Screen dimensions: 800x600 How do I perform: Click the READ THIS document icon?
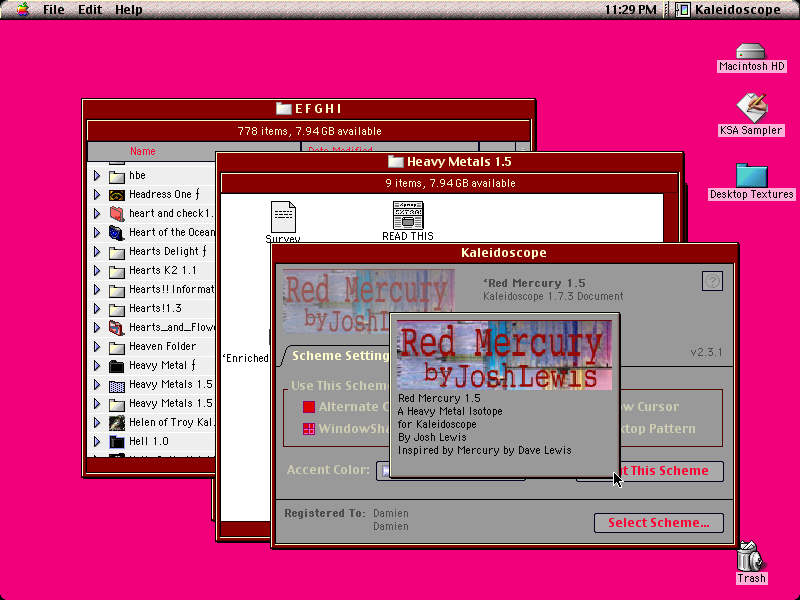[408, 216]
